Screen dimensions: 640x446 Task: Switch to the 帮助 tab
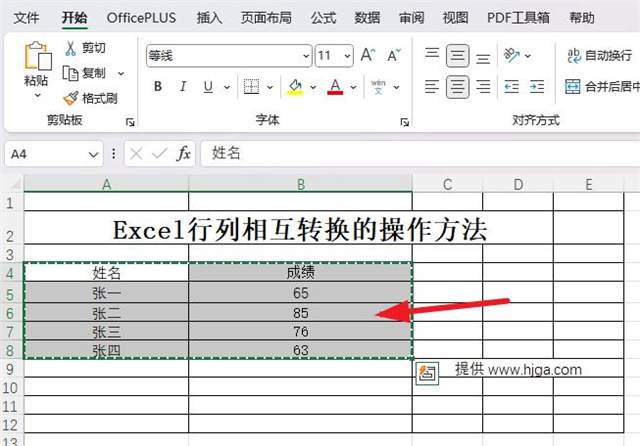582,18
